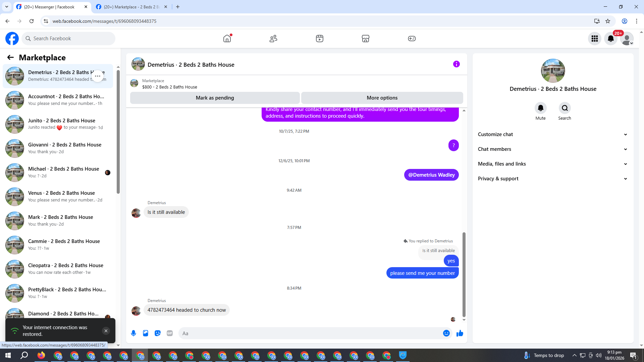Open conversation information purple icon
This screenshot has width=644, height=362.
pos(456,64)
